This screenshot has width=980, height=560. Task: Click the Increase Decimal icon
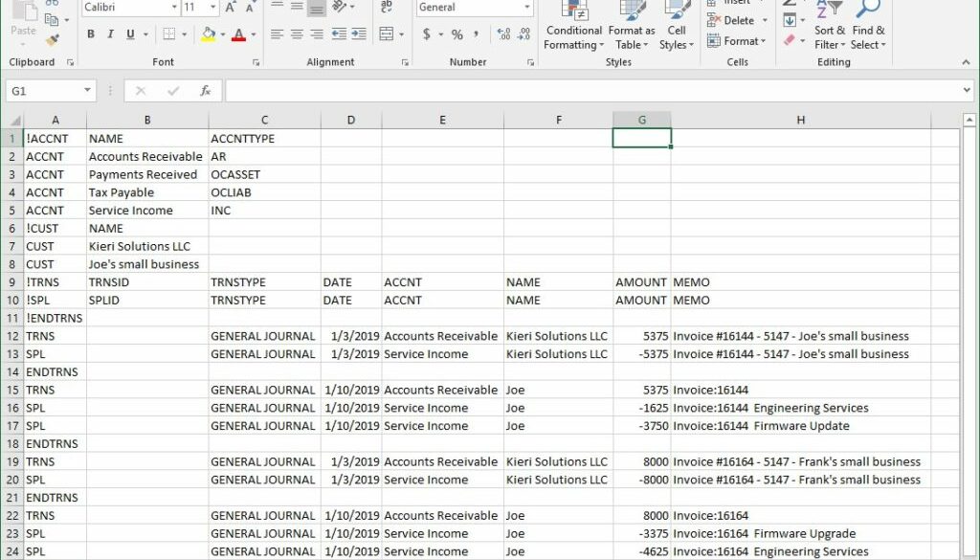pos(503,34)
